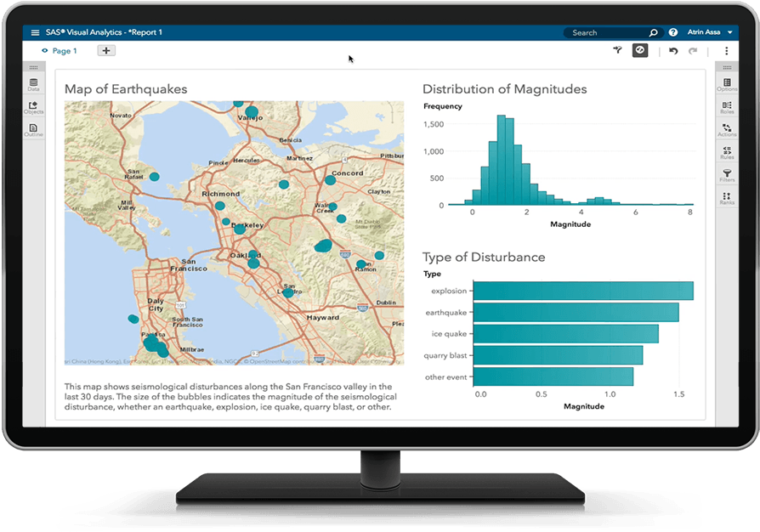
Task: Open the Filters pane
Action: pos(727,176)
